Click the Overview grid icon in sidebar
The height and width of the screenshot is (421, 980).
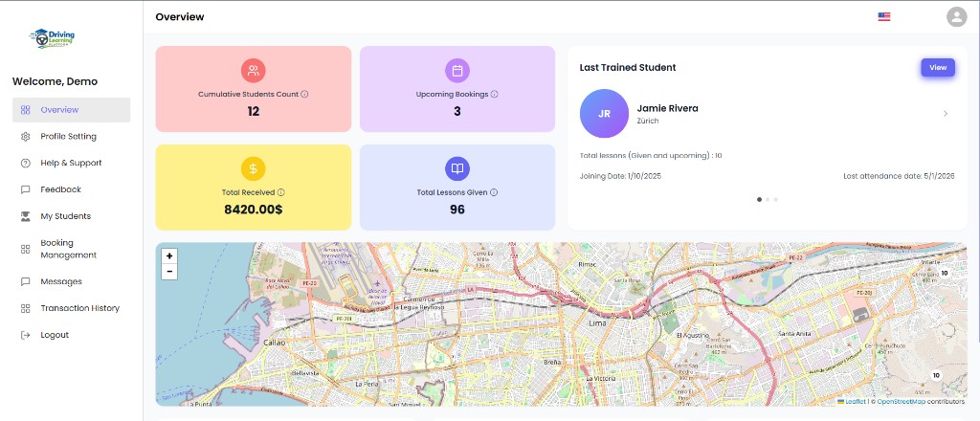click(26, 110)
